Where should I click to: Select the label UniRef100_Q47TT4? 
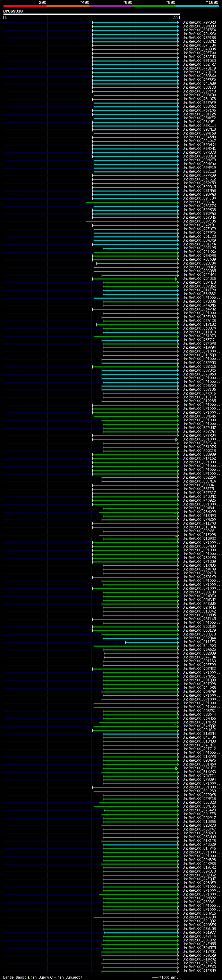pos(199,936)
